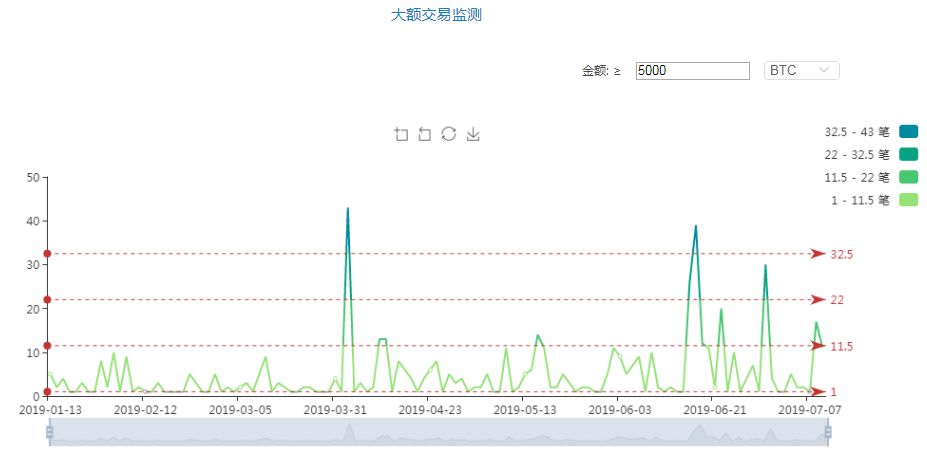
Task: Click the 11.5 mark line label
Action: 841,347
